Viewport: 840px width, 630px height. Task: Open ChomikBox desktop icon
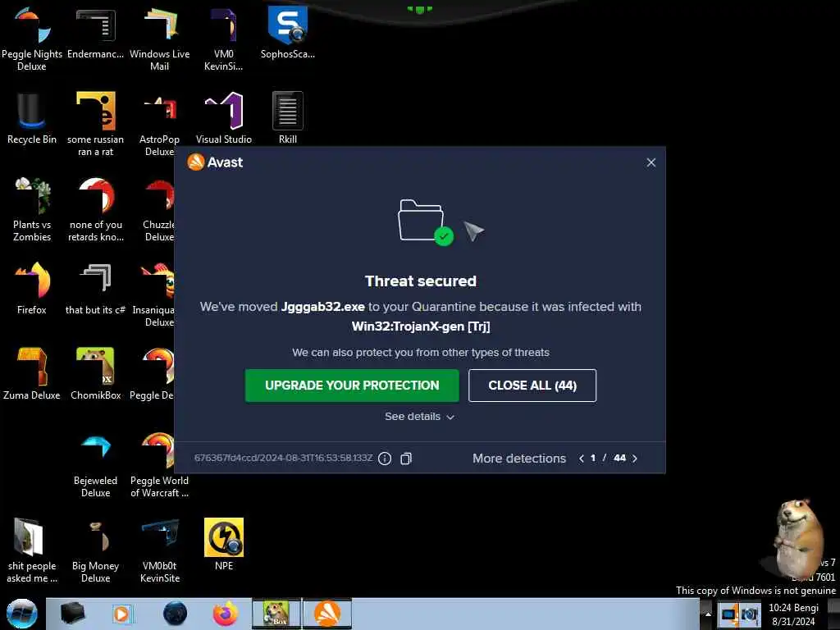pos(95,374)
